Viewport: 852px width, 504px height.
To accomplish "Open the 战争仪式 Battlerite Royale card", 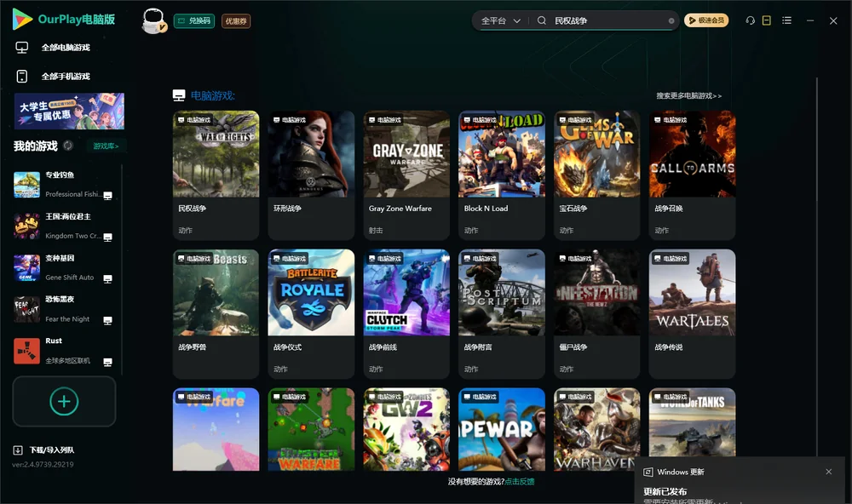I will tap(311, 313).
